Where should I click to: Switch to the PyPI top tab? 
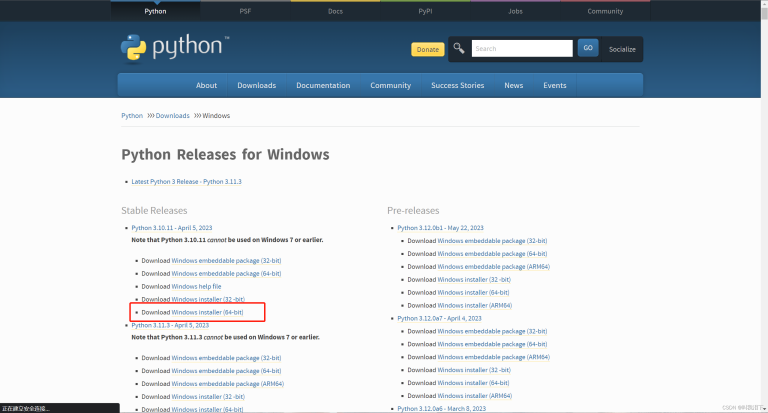point(425,11)
